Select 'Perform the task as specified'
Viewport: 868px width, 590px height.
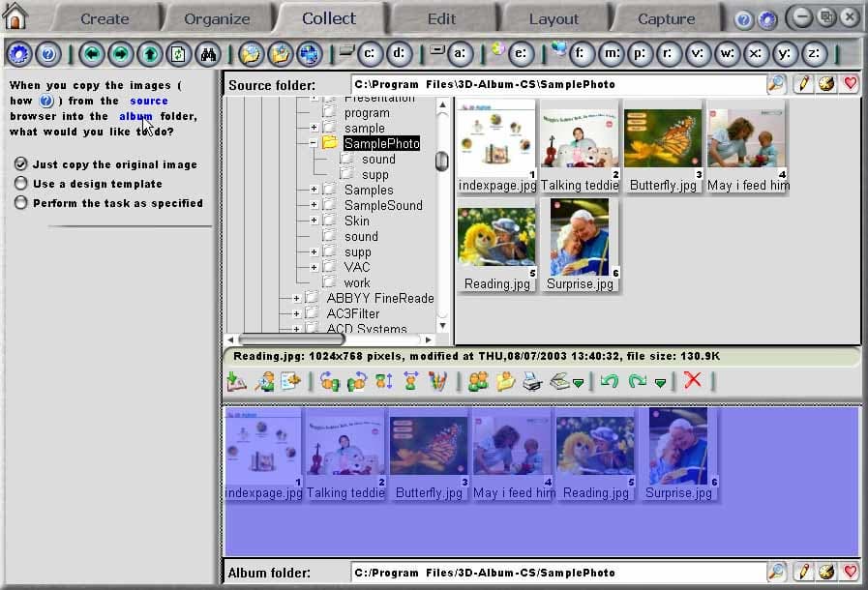(x=20, y=202)
